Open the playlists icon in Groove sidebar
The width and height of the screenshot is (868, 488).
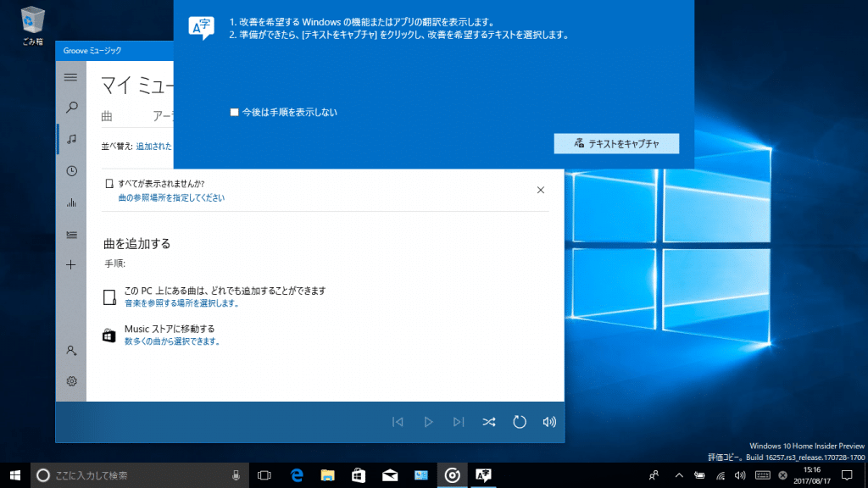71,235
